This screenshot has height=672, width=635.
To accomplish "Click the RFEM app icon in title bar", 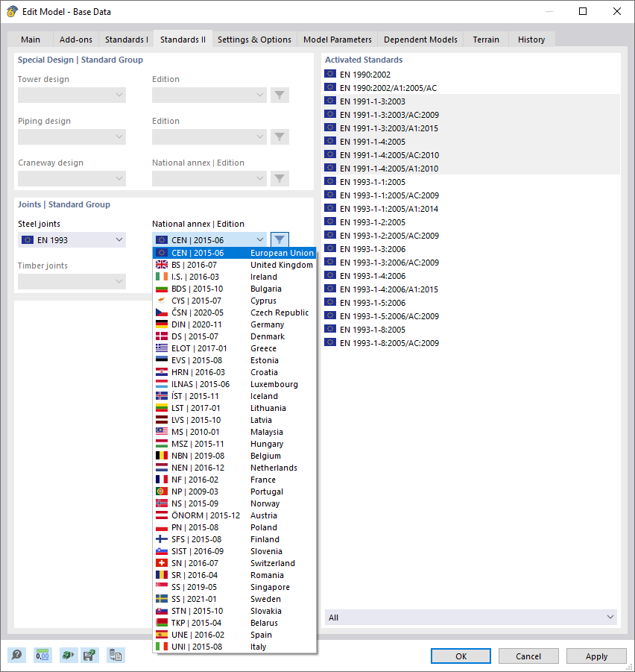I will pyautogui.click(x=12, y=12).
